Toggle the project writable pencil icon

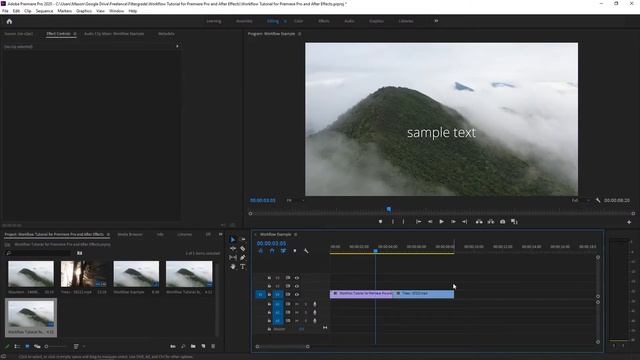click(7, 346)
